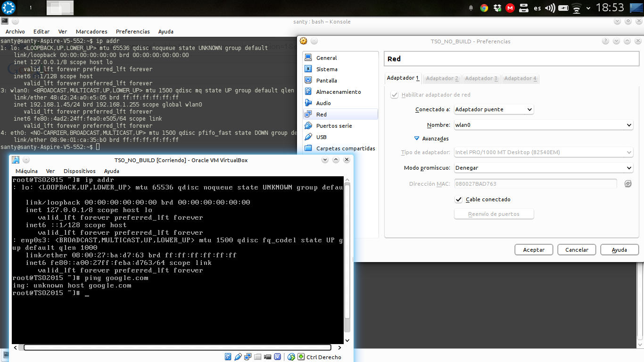Switch to the Adaptador 2 tab

pos(442,78)
